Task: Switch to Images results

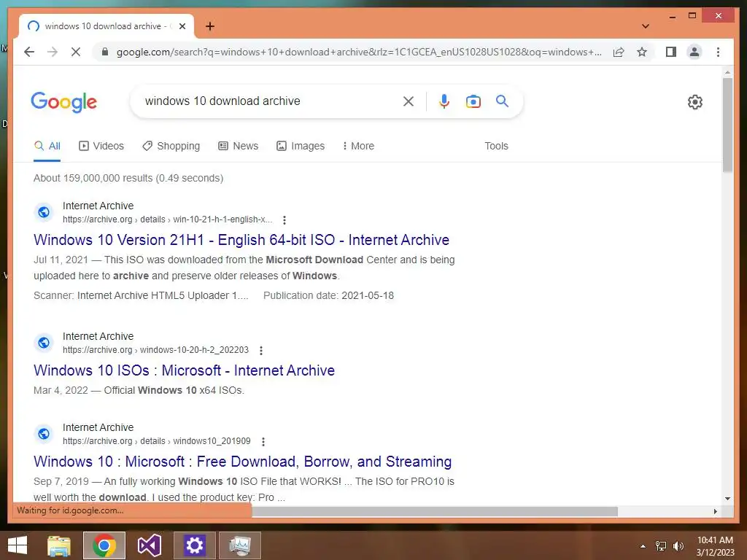Action: pos(301,146)
